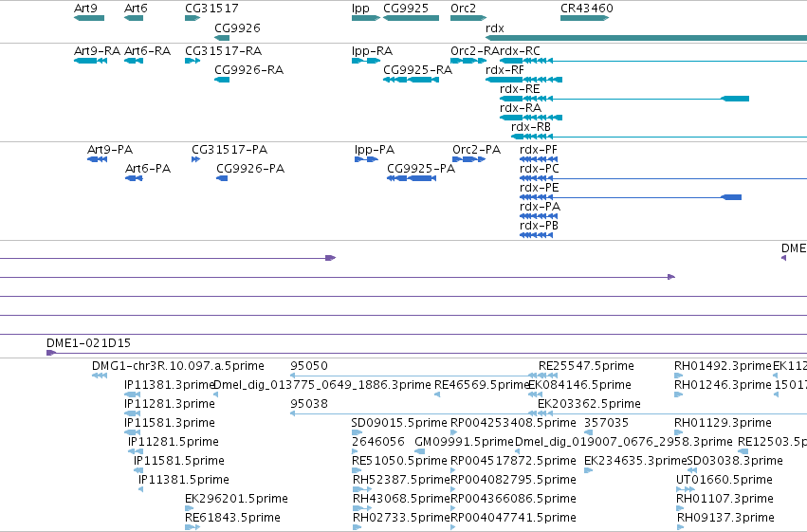Select the RE25547.5prime EST label

(586, 366)
